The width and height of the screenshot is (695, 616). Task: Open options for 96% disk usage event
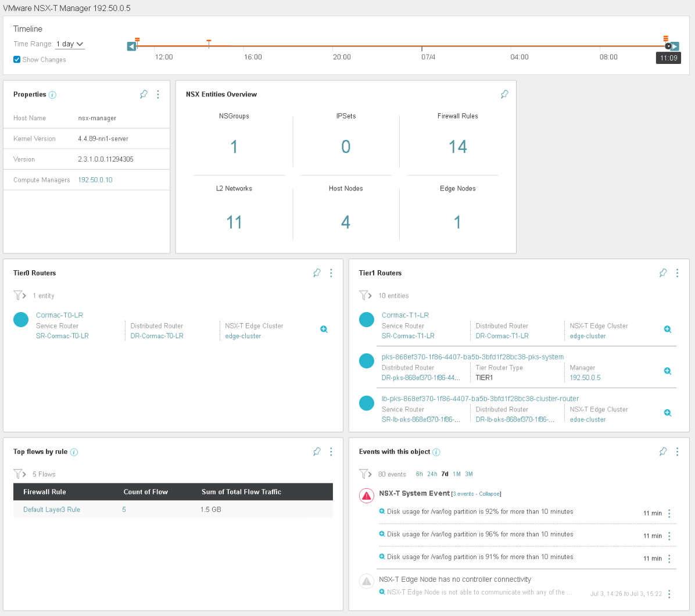(669, 536)
